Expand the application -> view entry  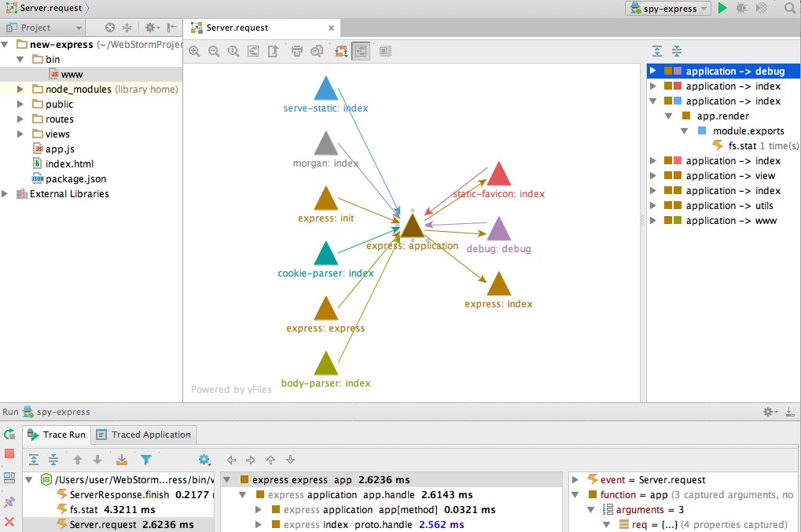click(652, 176)
